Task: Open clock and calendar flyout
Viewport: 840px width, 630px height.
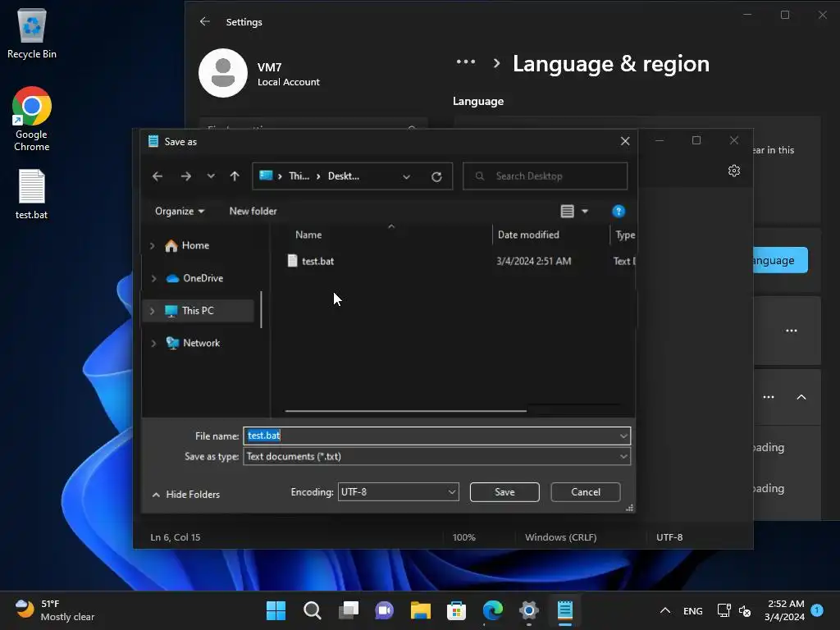Action: (x=784, y=610)
